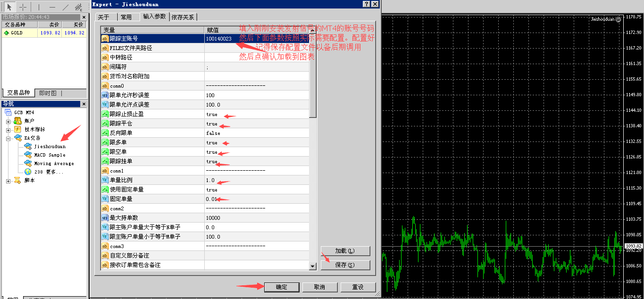Click the integer icon of 最大持单数
This screenshot has height=299, width=644.
coord(105,218)
